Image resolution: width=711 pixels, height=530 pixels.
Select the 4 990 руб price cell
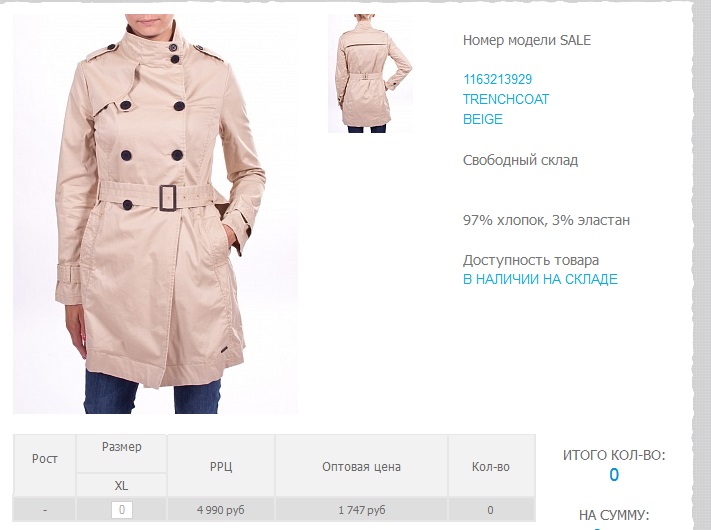pyautogui.click(x=221, y=510)
